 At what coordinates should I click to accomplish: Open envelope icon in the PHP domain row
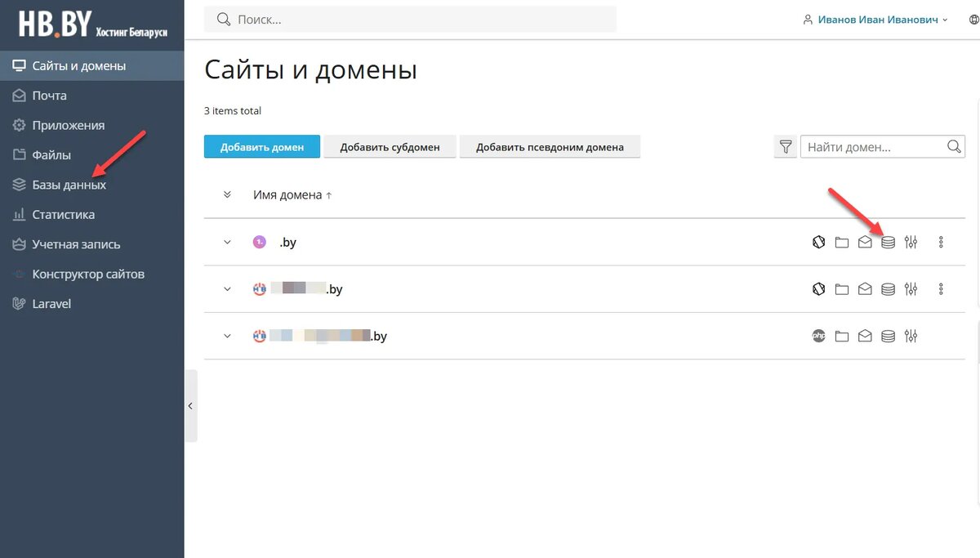coord(865,336)
